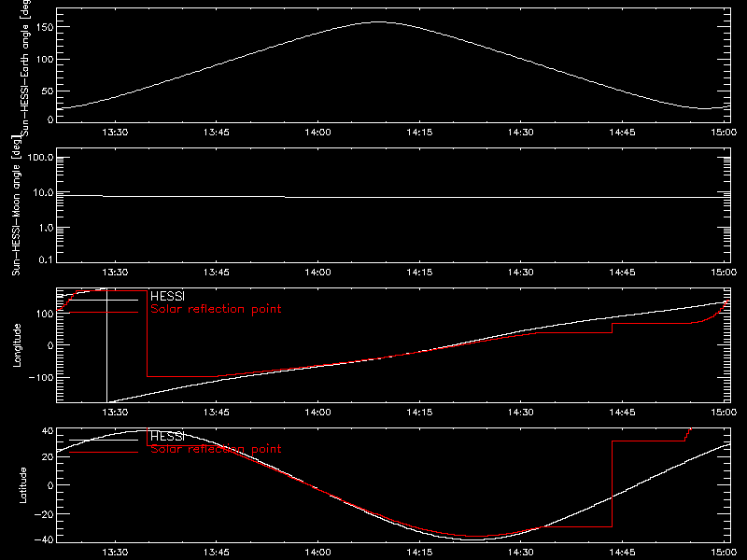747x560 pixels.
Task: Click the Sun-HESSI-Earth angle axis label
Action: pos(25,67)
